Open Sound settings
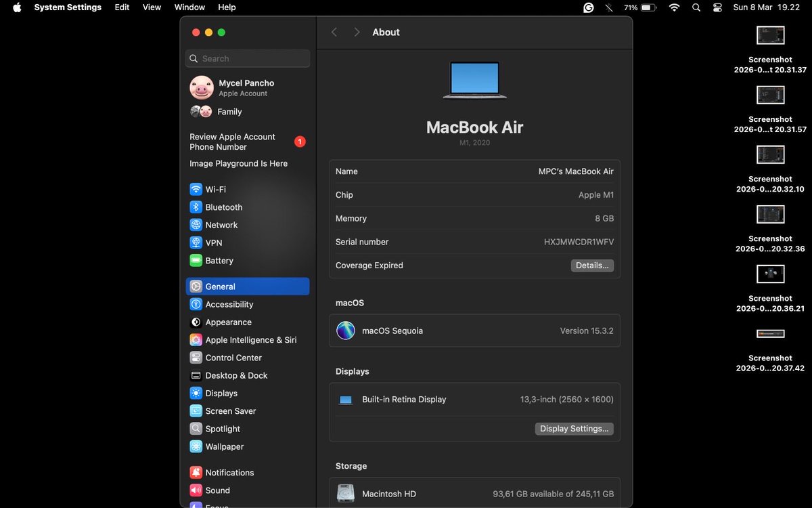This screenshot has height=508, width=812. 218,490
